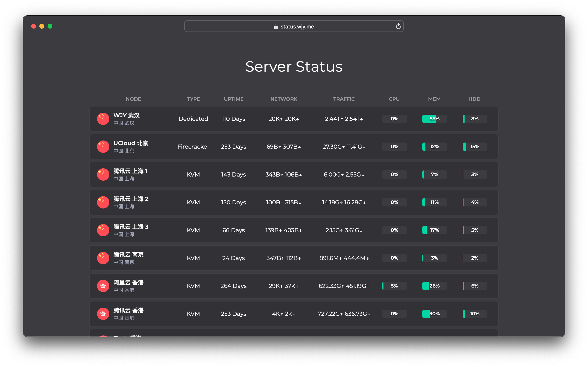
Task: Click the NODE column header
Action: pos(133,99)
